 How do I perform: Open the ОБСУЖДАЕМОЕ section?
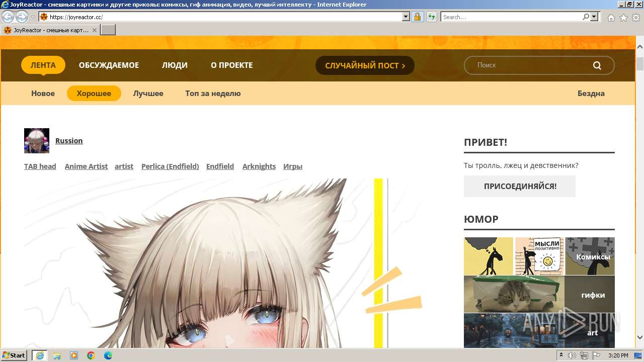pos(109,65)
